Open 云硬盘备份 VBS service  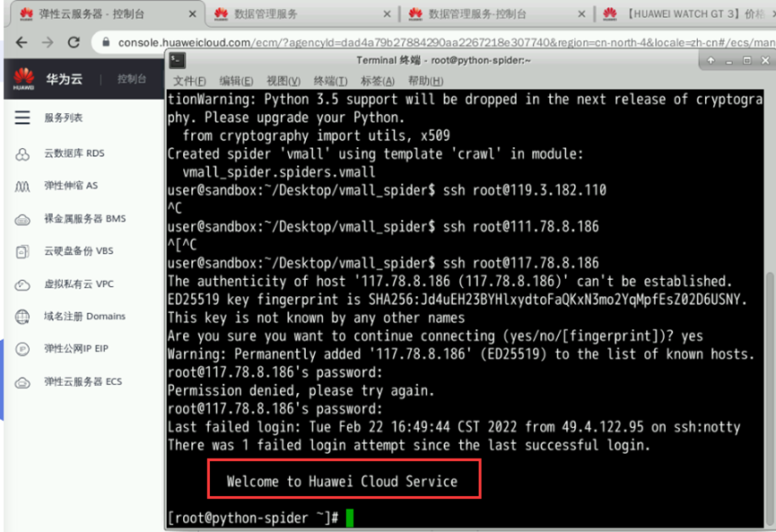point(79,251)
